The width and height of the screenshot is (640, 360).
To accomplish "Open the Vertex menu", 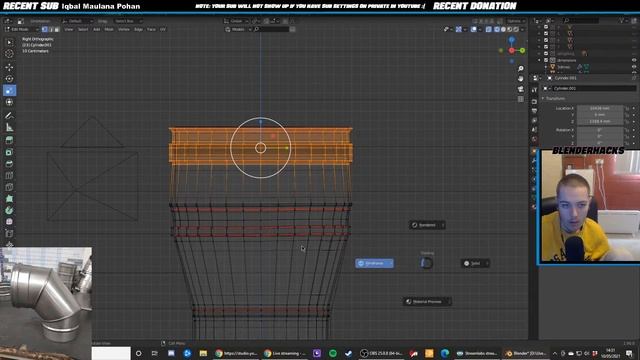I will (124, 29).
